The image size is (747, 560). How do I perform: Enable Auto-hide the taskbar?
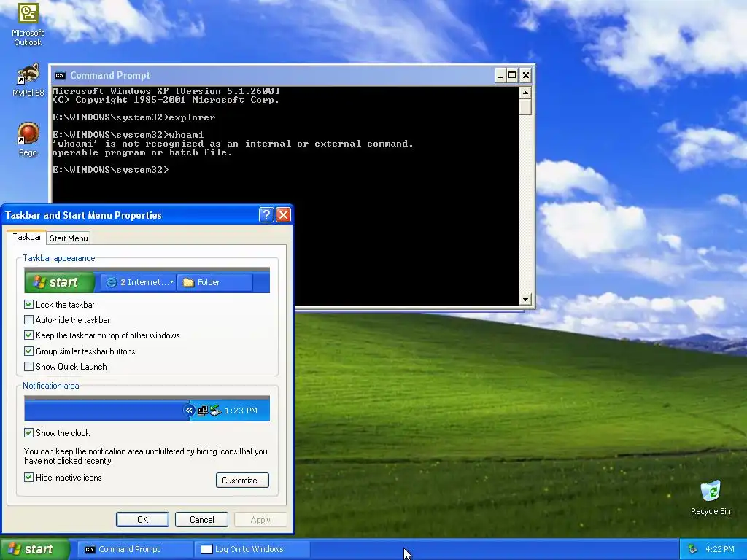tap(28, 319)
